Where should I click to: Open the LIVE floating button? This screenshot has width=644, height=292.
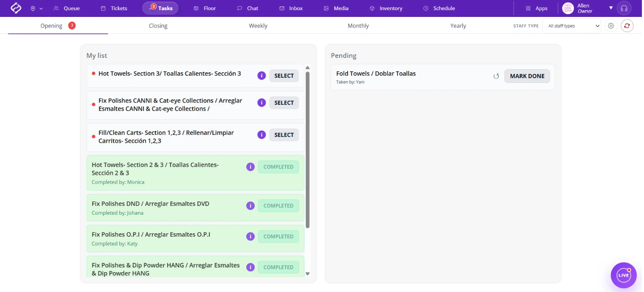623,275
